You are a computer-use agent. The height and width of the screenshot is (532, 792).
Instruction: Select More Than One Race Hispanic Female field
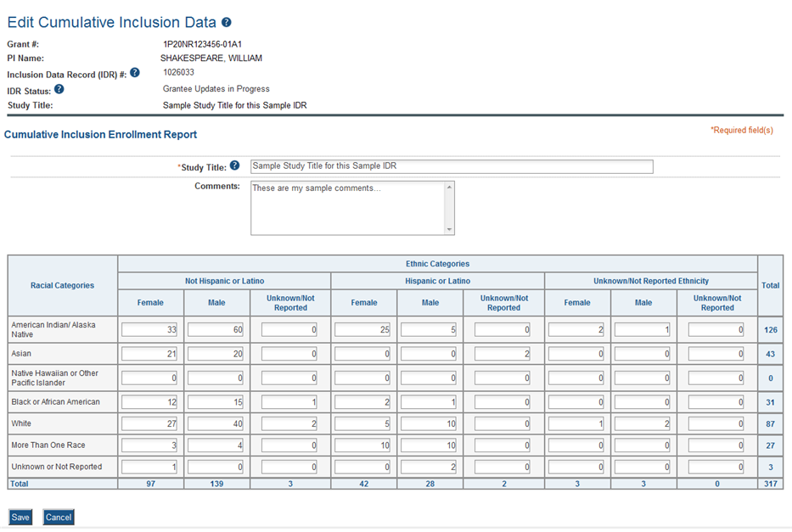click(x=362, y=445)
